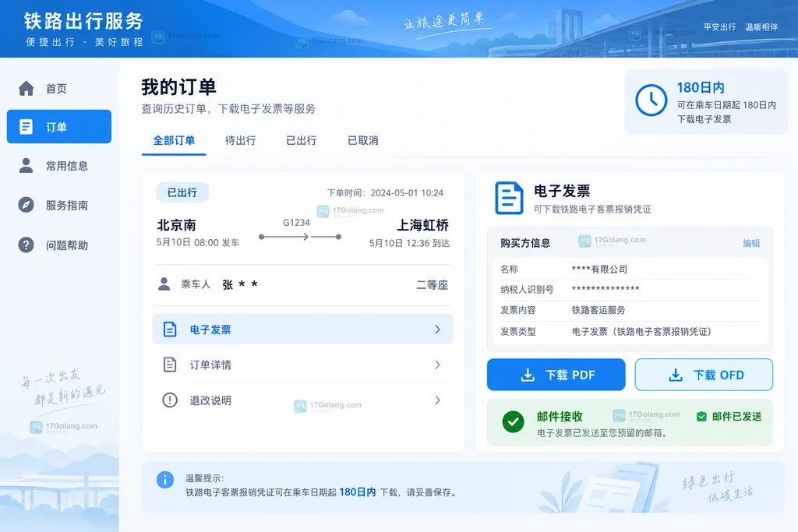Select 订单 in the sidebar
The image size is (798, 532).
point(59,127)
